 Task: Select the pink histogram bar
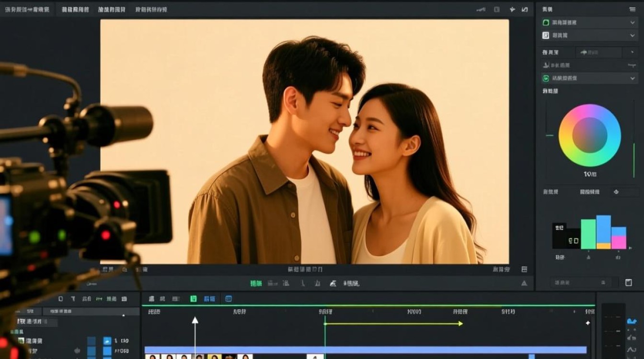pos(619,243)
